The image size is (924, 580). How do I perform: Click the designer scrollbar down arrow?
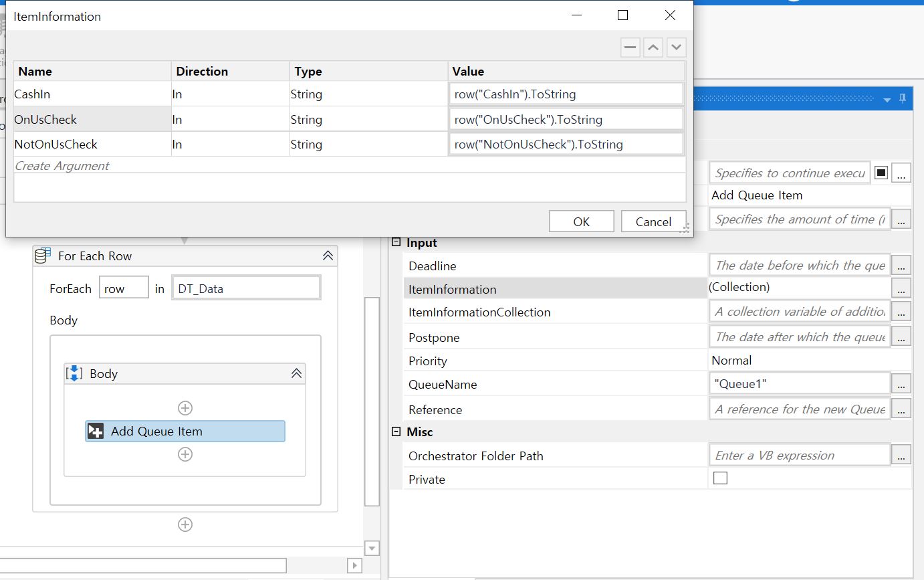pos(372,549)
